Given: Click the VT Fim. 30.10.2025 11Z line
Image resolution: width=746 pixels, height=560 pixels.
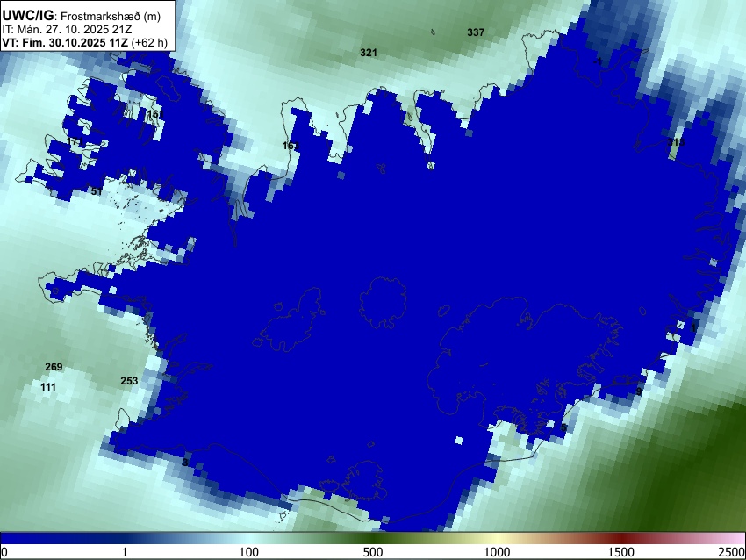Looking at the screenshot, I should coord(84,42).
